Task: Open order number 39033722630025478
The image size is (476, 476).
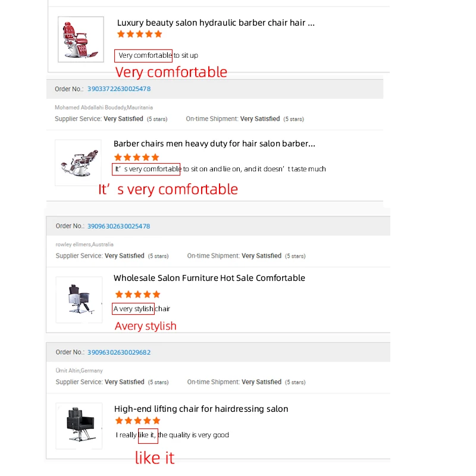Action: [118, 89]
